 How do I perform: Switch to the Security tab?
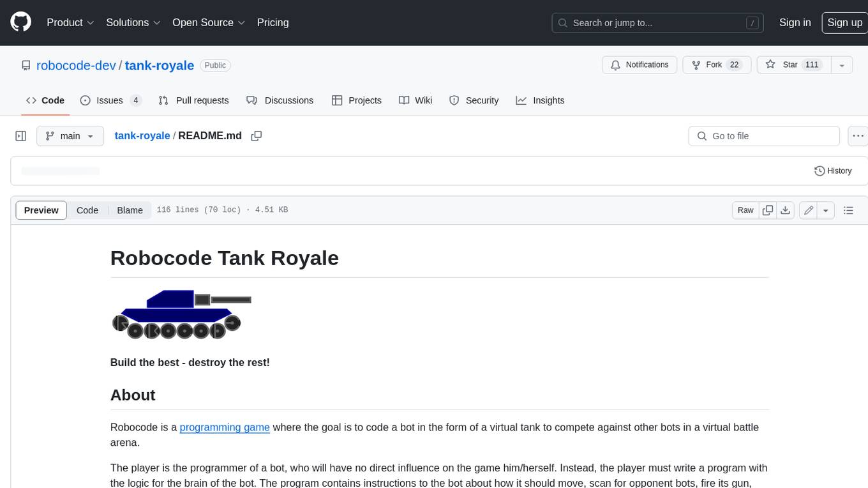tap(474, 100)
